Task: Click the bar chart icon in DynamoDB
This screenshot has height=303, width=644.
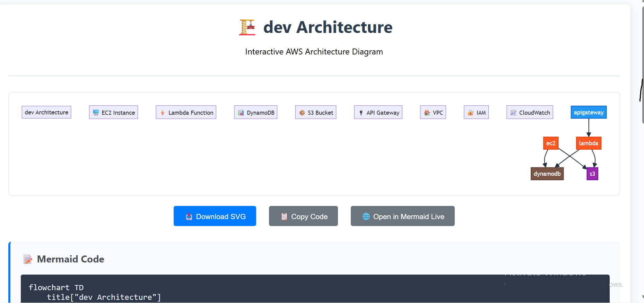Action: pyautogui.click(x=241, y=113)
